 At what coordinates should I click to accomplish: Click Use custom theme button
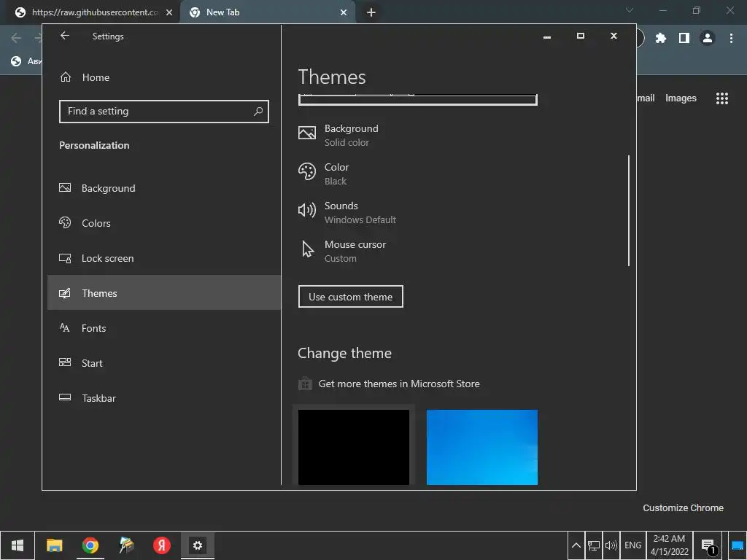pyautogui.click(x=351, y=297)
